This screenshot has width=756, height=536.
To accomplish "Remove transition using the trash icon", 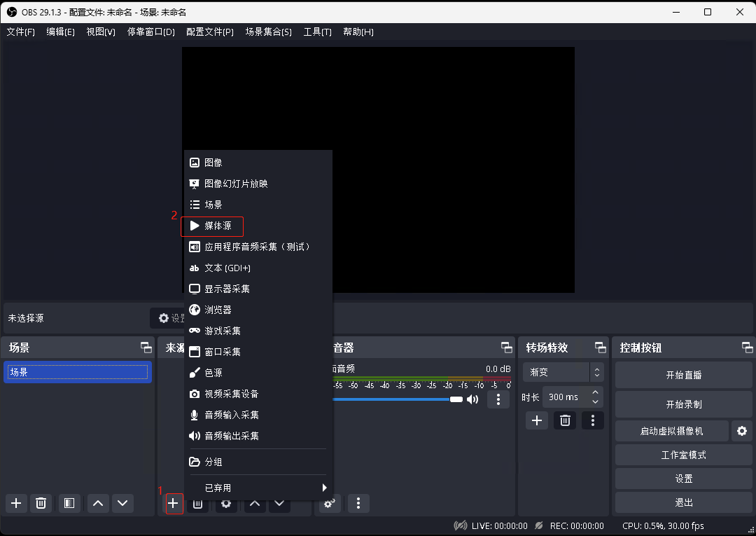I will tap(565, 420).
